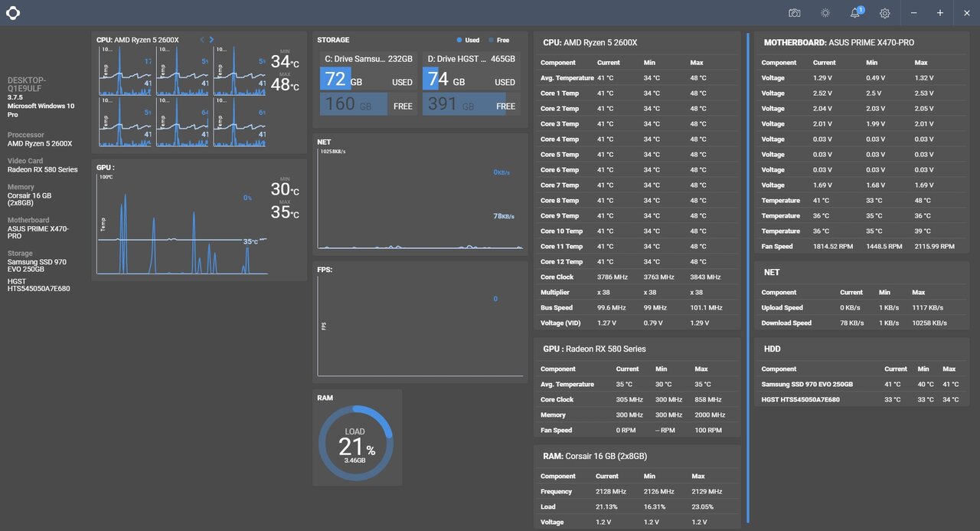This screenshot has height=531, width=980.
Task: Click the 1814.52 RPM fan speed value
Action: click(832, 247)
